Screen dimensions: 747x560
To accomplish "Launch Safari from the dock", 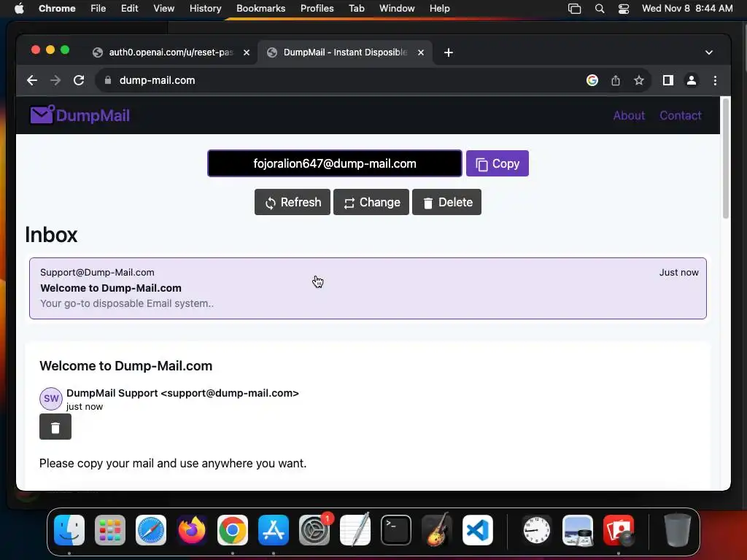I will (151, 530).
